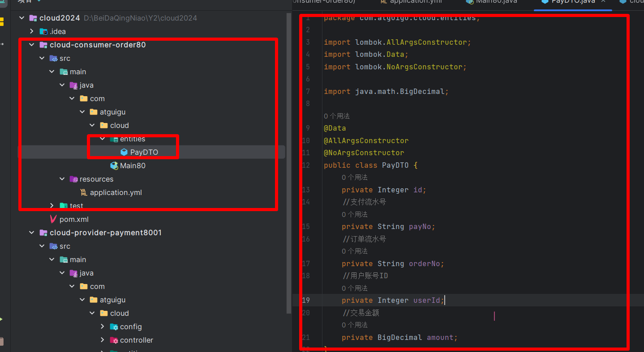
Task: Click usages hint above private Integer userId
Action: (355, 288)
